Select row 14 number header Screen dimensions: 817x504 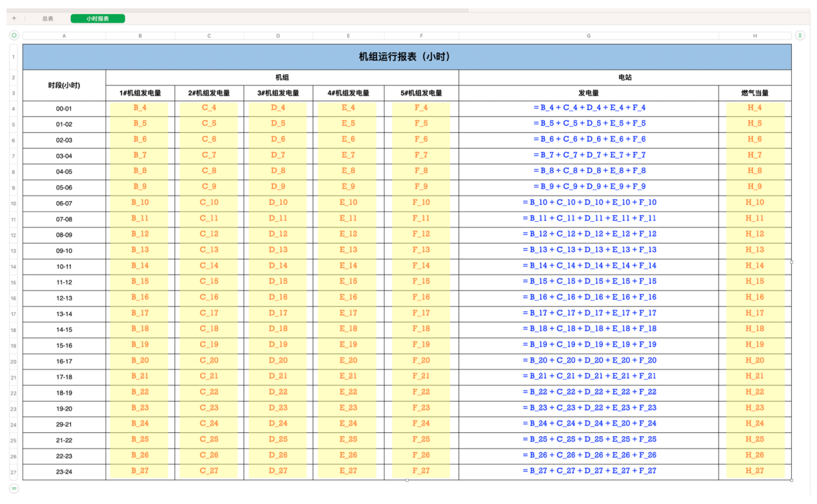(14, 266)
